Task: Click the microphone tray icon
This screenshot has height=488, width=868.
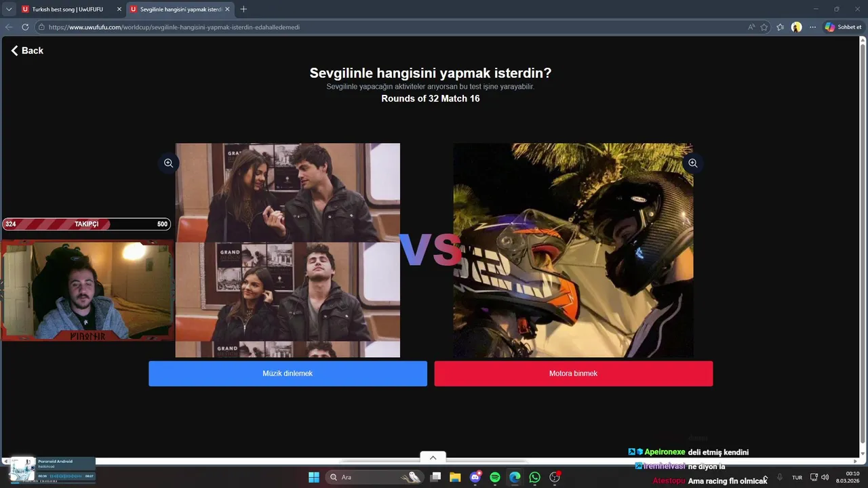Action: 780,477
